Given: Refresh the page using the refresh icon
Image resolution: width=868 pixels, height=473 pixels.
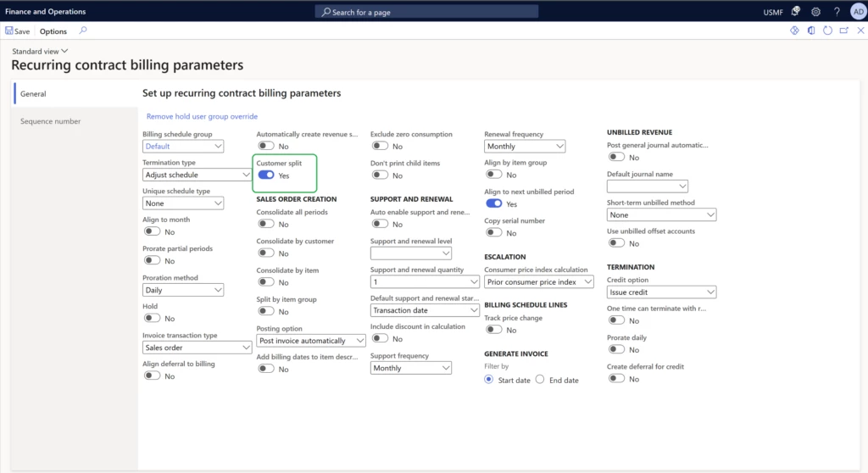Looking at the screenshot, I should [x=827, y=31].
